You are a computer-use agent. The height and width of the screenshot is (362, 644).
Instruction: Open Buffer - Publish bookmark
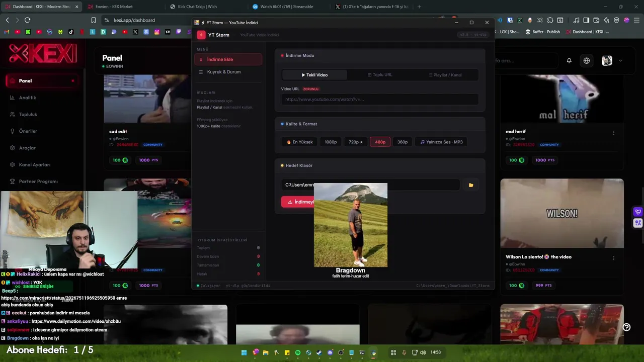[543, 32]
